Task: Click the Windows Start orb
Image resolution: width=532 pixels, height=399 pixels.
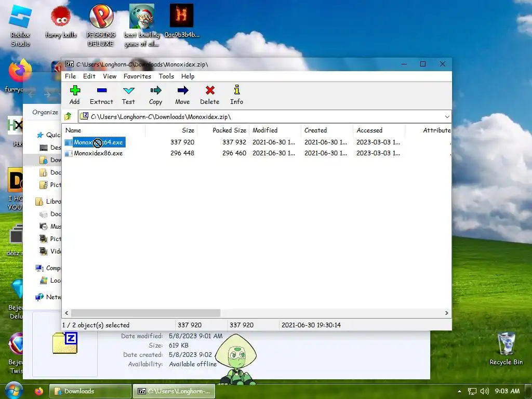Action: [13, 391]
